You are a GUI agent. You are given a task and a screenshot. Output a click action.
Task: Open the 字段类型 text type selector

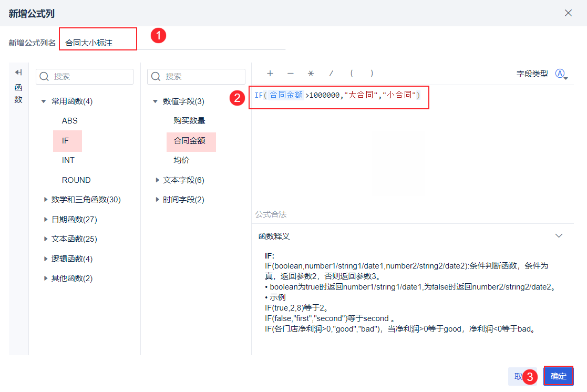[562, 74]
